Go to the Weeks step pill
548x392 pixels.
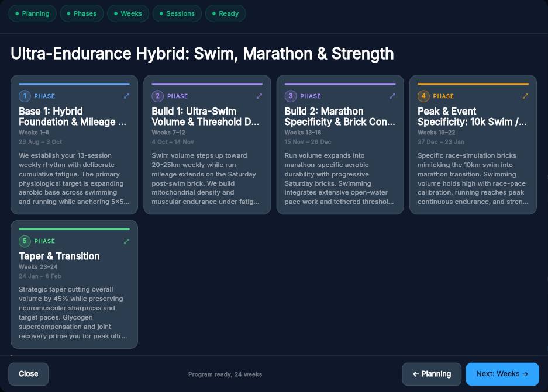[x=128, y=13]
